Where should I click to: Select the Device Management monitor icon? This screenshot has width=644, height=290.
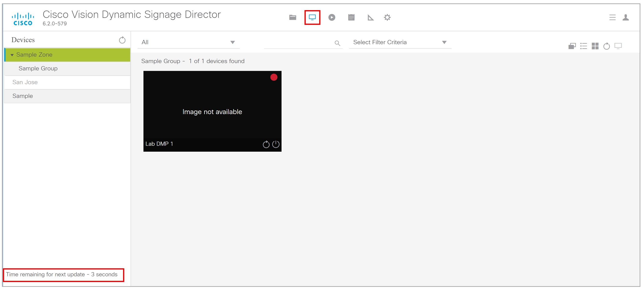point(312,18)
